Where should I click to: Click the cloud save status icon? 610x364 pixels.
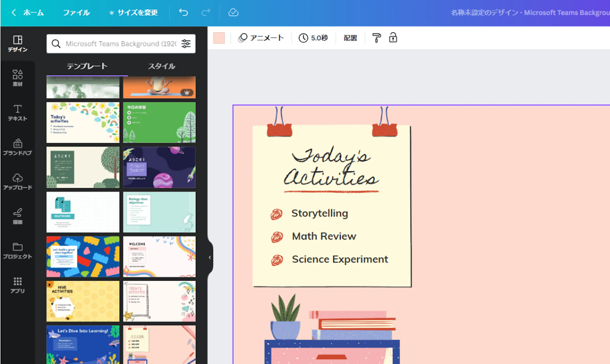tap(233, 13)
